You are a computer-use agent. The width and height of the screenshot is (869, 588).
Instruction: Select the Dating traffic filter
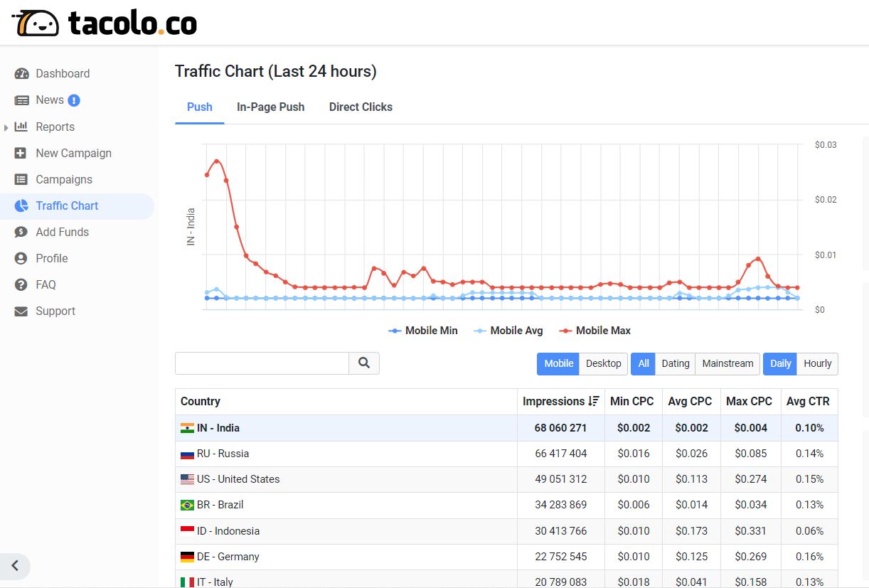[x=675, y=363]
